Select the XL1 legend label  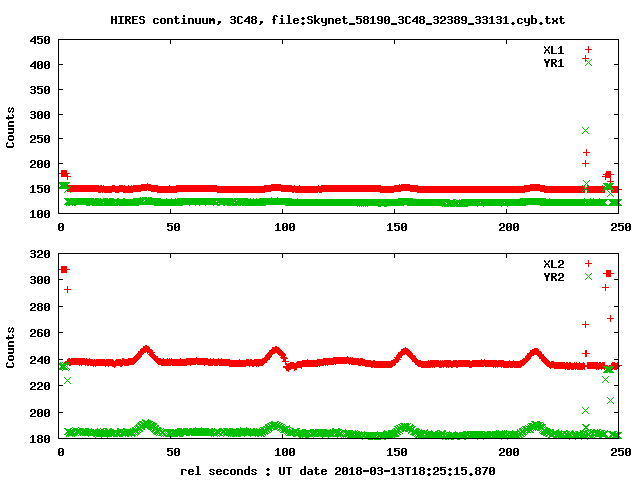pos(553,50)
